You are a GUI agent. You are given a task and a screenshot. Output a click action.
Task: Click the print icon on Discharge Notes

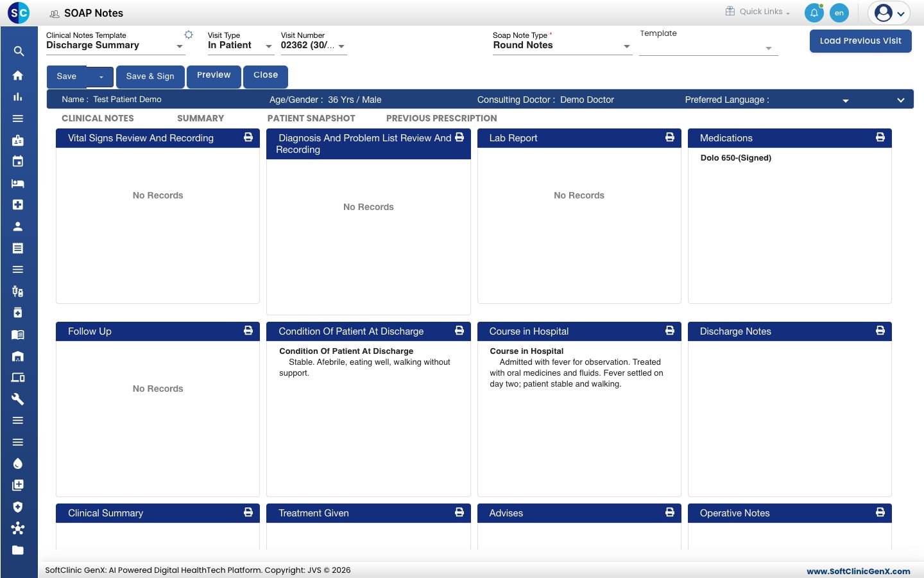pyautogui.click(x=880, y=331)
